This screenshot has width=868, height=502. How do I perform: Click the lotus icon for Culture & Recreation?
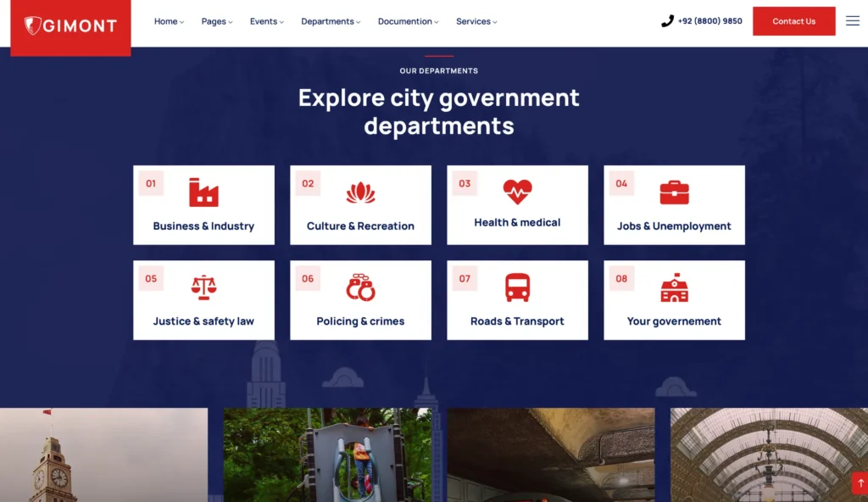360,192
